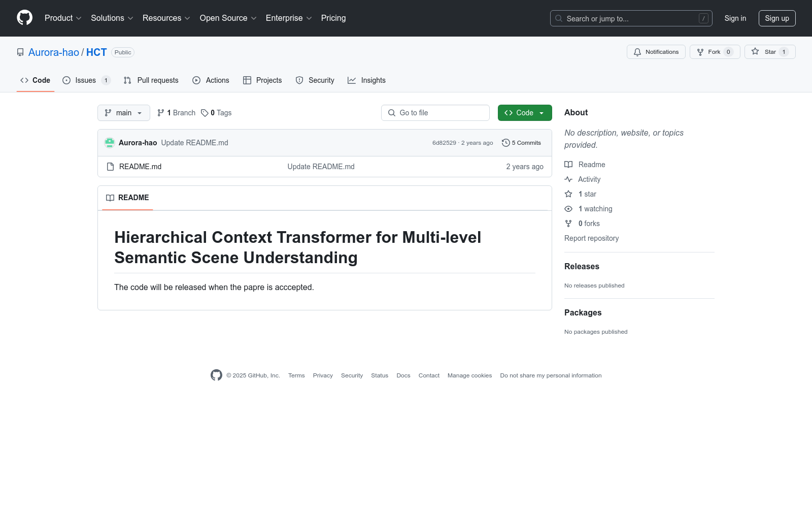Open the Aurora-hao owner profile link
This screenshot has height=508, width=812.
[54, 52]
